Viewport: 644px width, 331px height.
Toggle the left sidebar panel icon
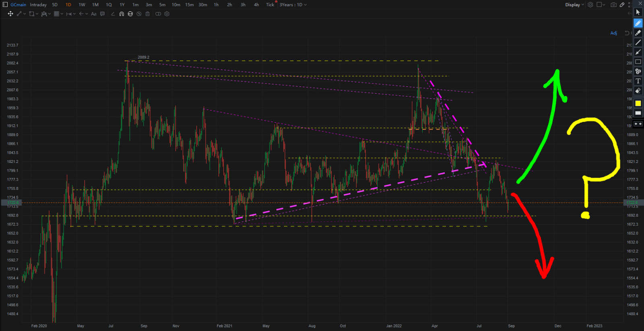coord(5,5)
